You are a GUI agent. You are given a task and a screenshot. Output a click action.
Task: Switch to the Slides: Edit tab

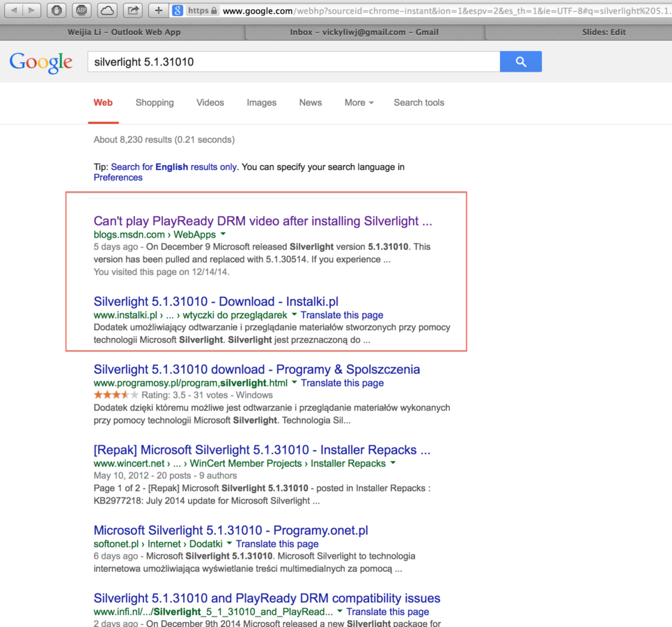(x=604, y=32)
